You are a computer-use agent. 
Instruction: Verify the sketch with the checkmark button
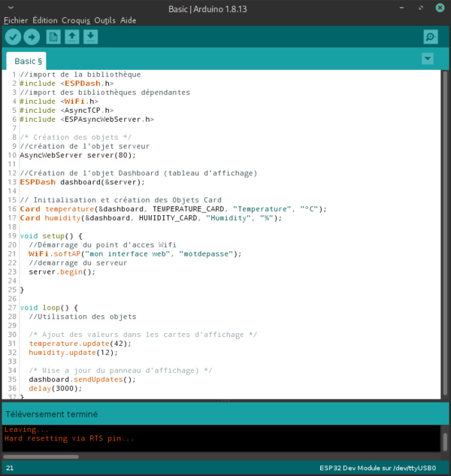13,37
